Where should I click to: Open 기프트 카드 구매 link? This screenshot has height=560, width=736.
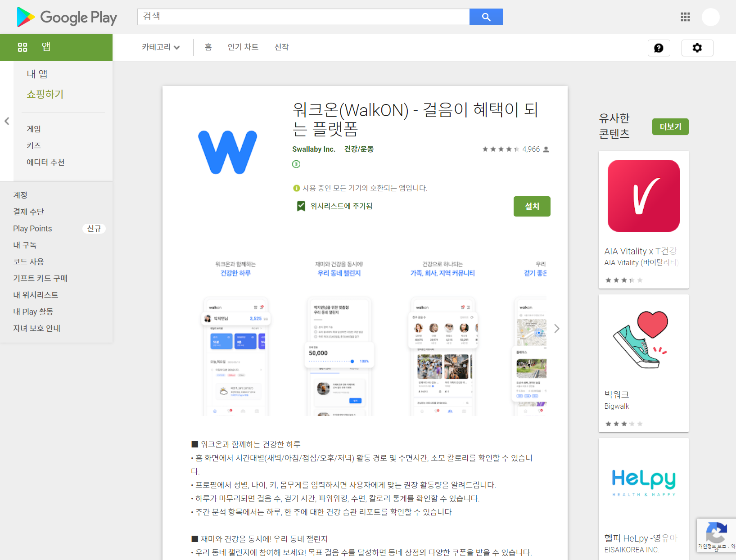click(x=40, y=278)
